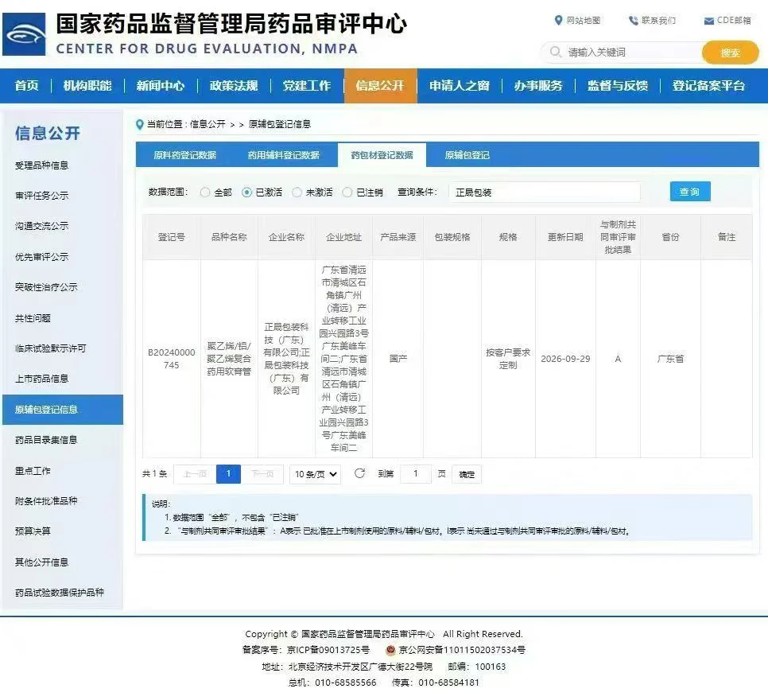Image resolution: width=768 pixels, height=700 pixels.
Task: Open 重点工作 in sidebar
Action: tap(33, 471)
